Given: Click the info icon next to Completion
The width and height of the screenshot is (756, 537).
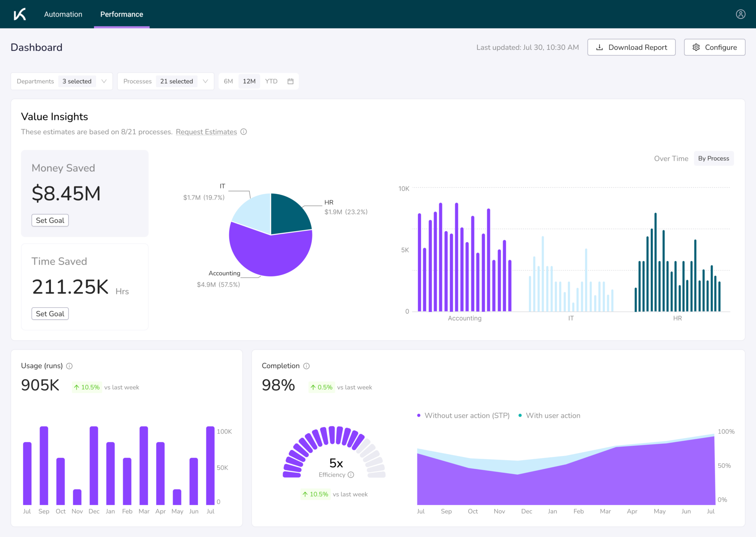Looking at the screenshot, I should [x=306, y=366].
